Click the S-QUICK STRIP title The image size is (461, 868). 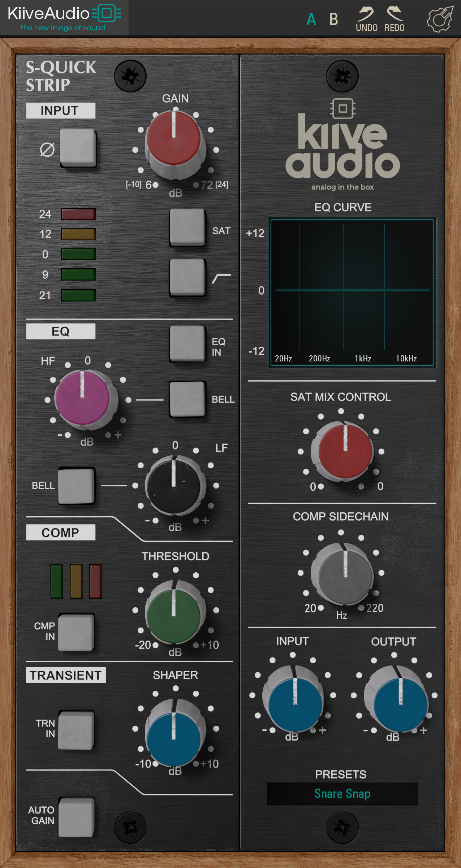tap(61, 76)
